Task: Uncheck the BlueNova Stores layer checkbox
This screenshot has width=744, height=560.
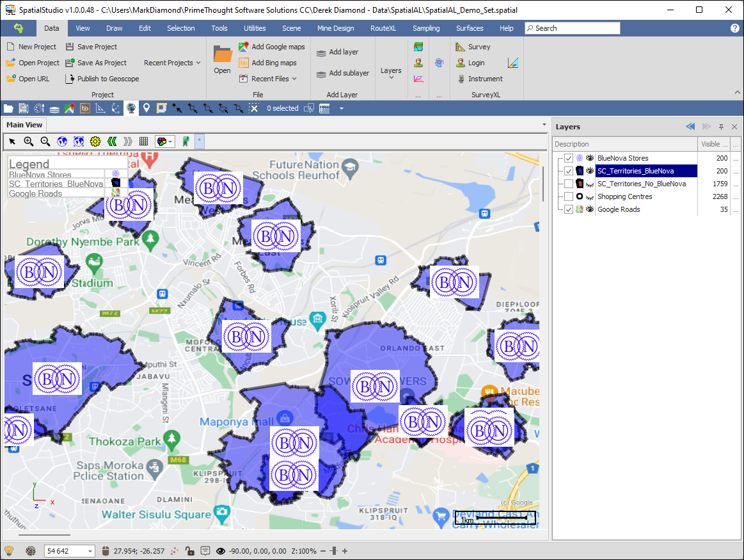Action: click(x=569, y=158)
